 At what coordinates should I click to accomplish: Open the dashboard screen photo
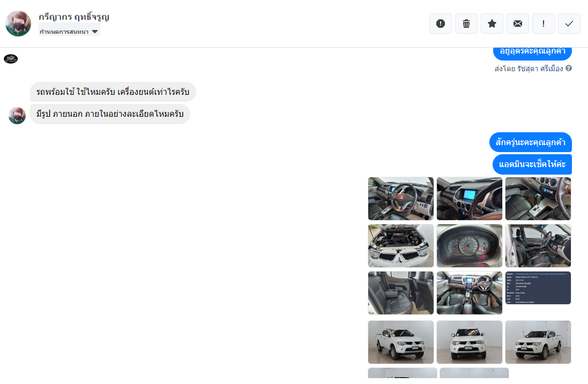click(469, 199)
